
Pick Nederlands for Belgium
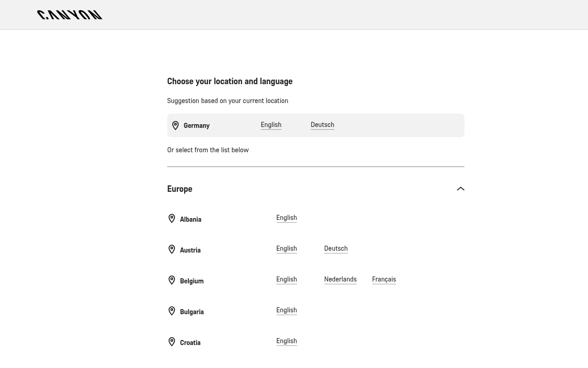340,279
